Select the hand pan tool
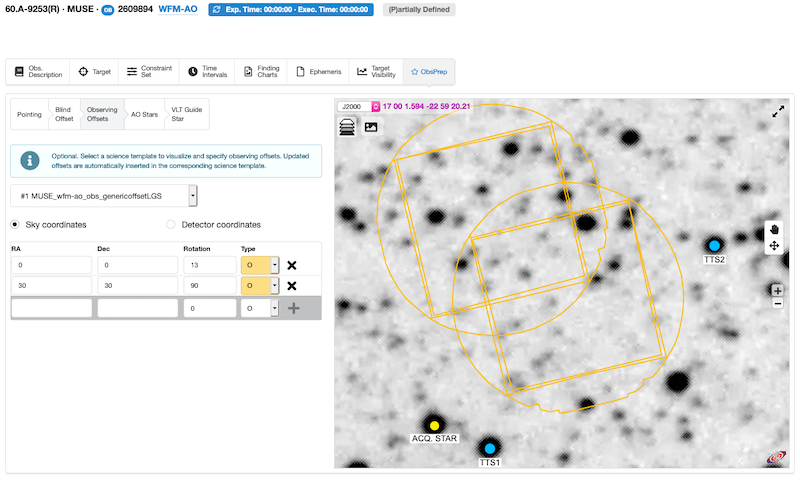Screen dimensions: 800x486 coord(775,229)
